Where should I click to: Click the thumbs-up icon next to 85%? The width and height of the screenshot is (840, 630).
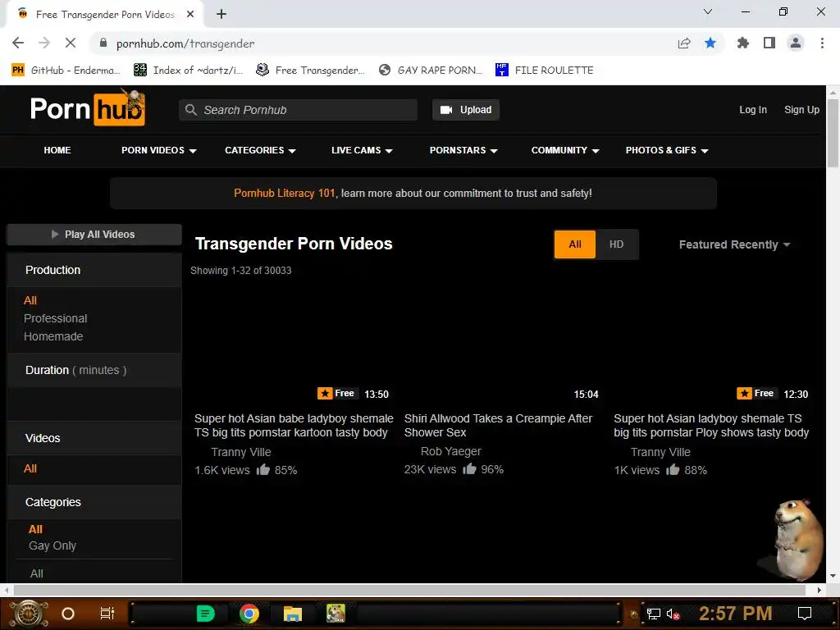click(262, 470)
